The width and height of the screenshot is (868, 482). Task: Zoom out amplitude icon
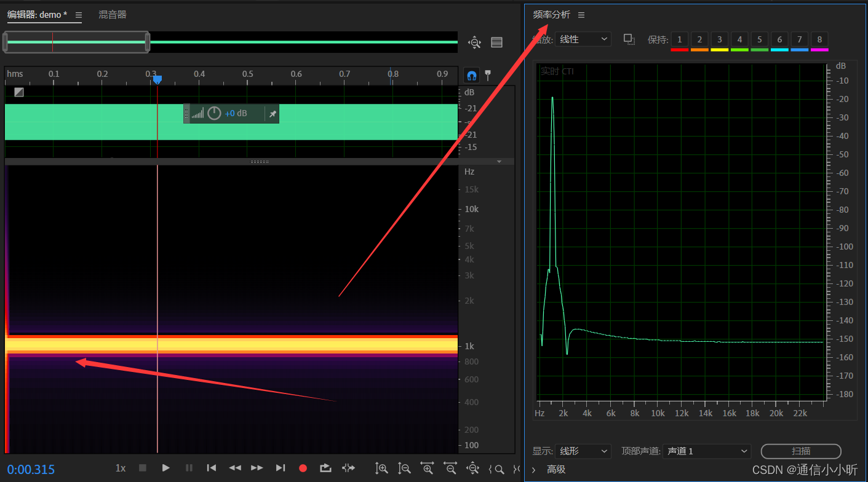[x=404, y=468]
